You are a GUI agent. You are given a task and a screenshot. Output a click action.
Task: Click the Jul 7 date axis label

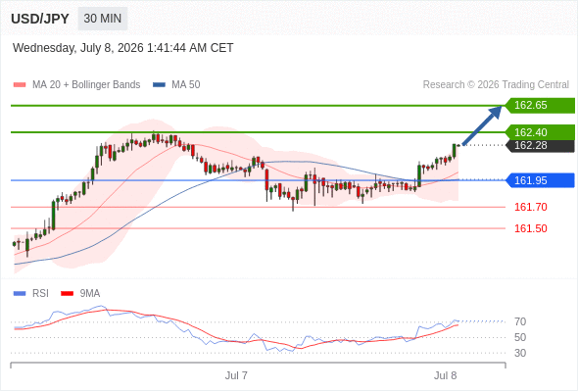coord(236,375)
